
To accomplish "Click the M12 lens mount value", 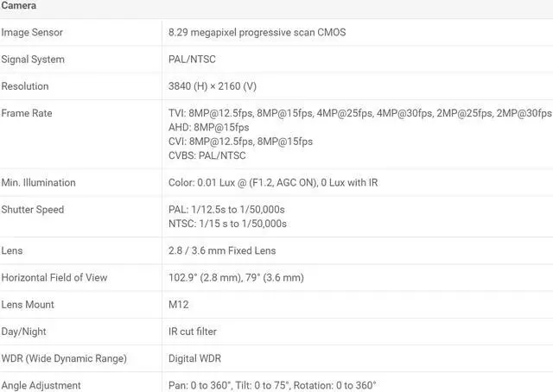I will [x=178, y=305].
